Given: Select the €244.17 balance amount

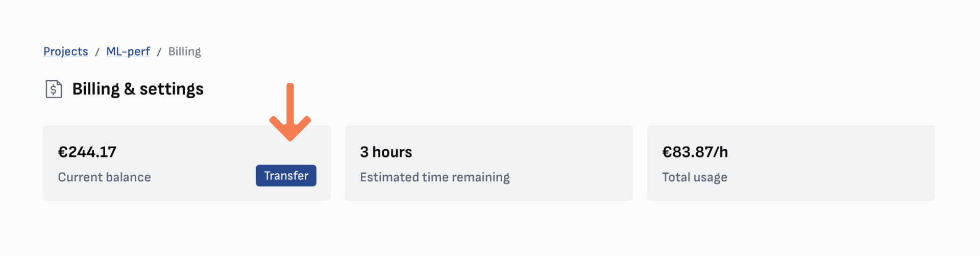Looking at the screenshot, I should tap(87, 152).
